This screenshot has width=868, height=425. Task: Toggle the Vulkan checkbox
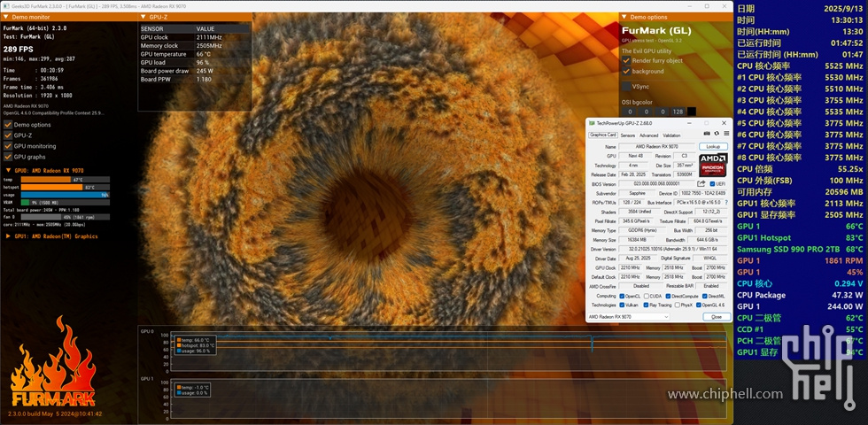[x=622, y=305]
